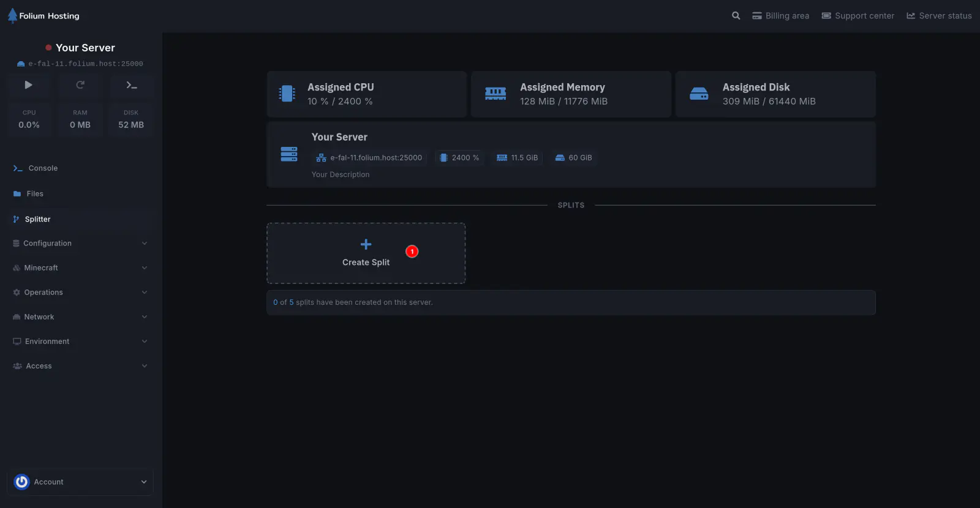Viewport: 980px width, 508px height.
Task: Expand the Network section chevron
Action: (x=145, y=317)
